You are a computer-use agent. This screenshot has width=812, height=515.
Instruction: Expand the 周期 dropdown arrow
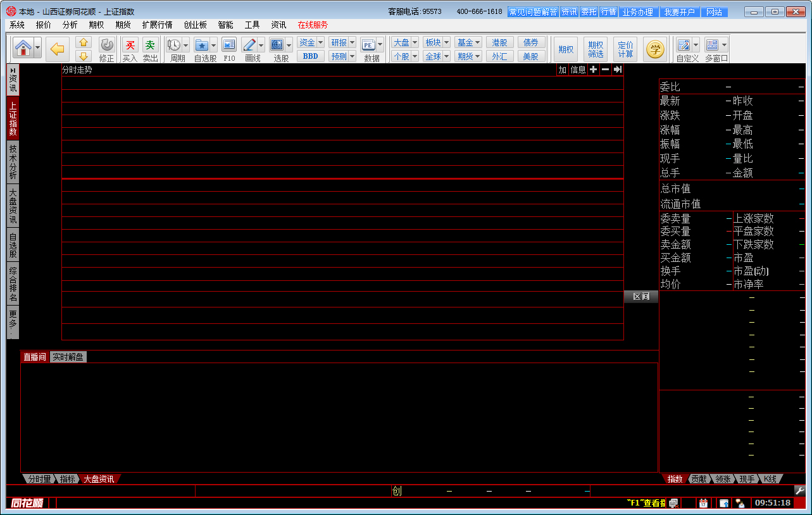click(186, 45)
